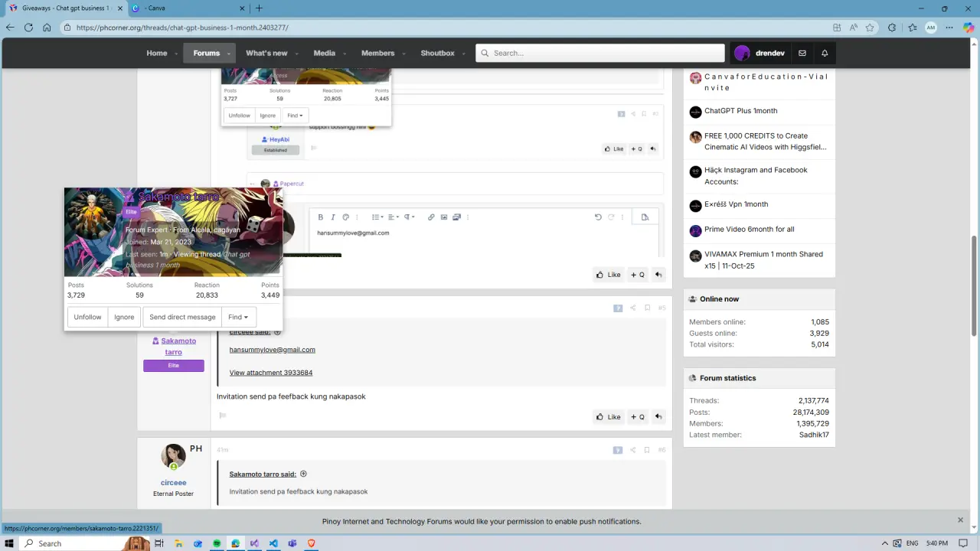Image resolution: width=980 pixels, height=551 pixels.
Task: Like the hansummylove@gmail.com editor post
Action: tap(608, 275)
